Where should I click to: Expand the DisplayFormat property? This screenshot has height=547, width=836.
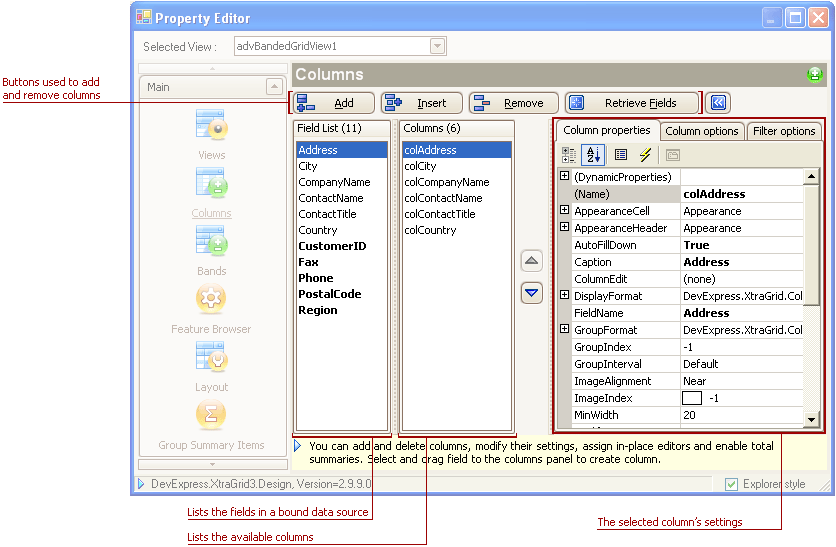coord(565,295)
